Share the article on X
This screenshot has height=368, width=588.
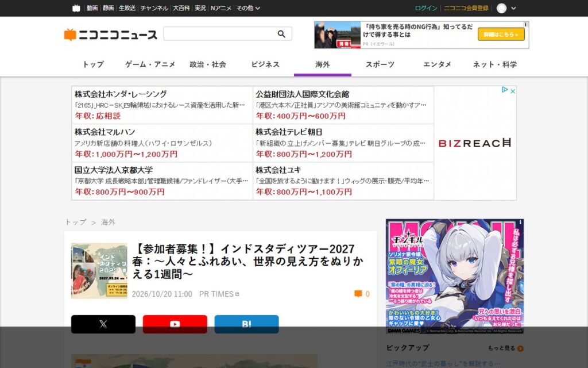tap(103, 324)
